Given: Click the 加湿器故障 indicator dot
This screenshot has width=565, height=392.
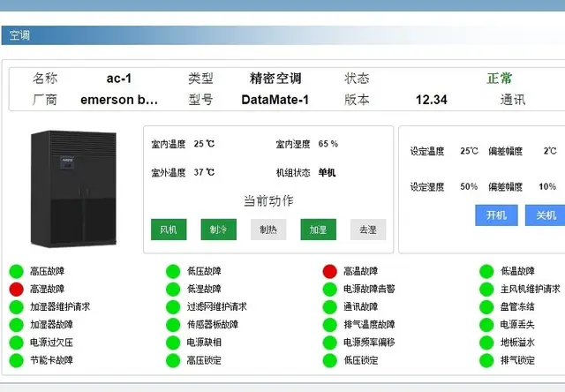Looking at the screenshot, I should (16, 325).
